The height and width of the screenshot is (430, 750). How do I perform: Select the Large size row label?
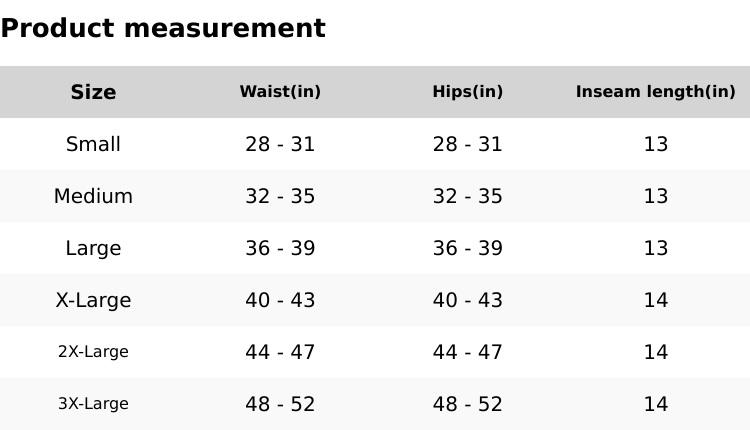click(93, 248)
